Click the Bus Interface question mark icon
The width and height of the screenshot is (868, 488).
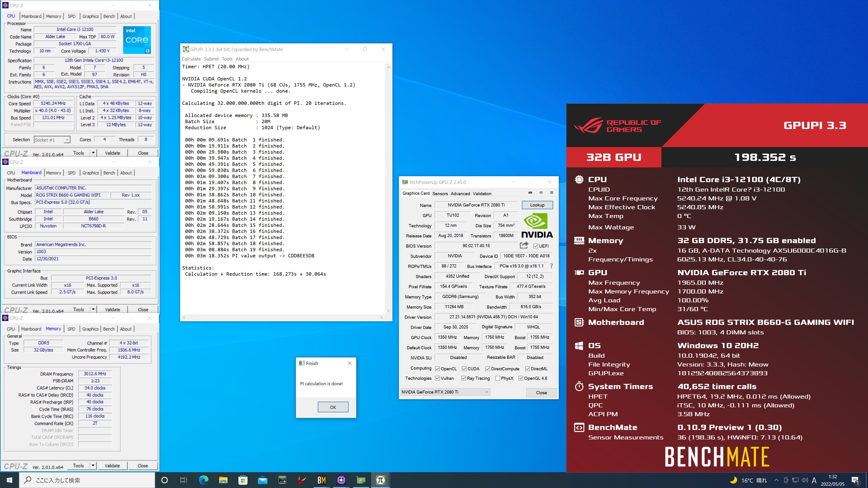point(551,266)
